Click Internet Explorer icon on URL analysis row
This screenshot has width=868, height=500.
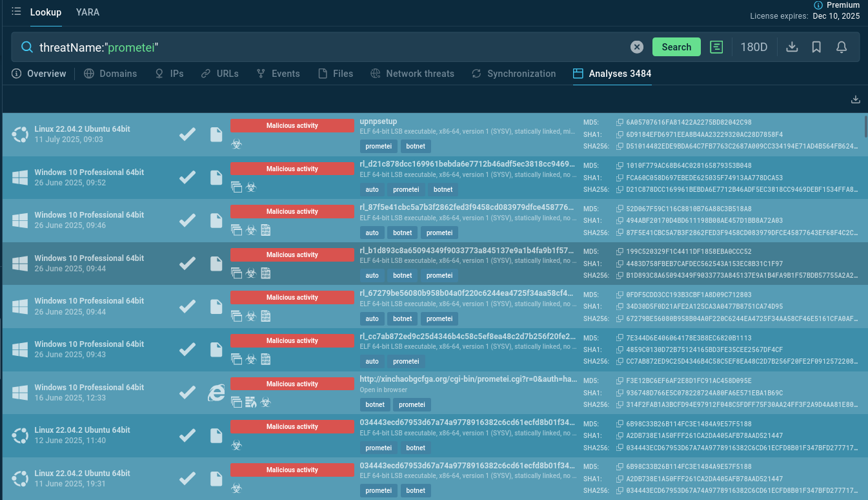tap(216, 393)
